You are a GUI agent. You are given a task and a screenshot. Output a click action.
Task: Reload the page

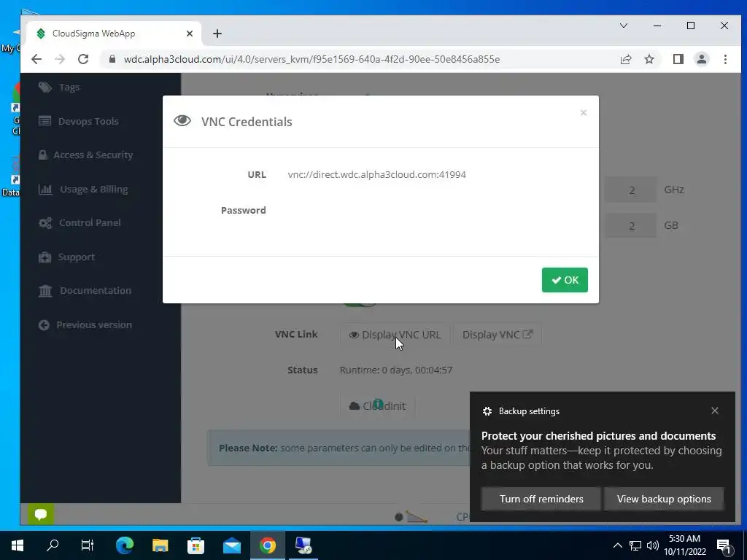click(x=83, y=59)
